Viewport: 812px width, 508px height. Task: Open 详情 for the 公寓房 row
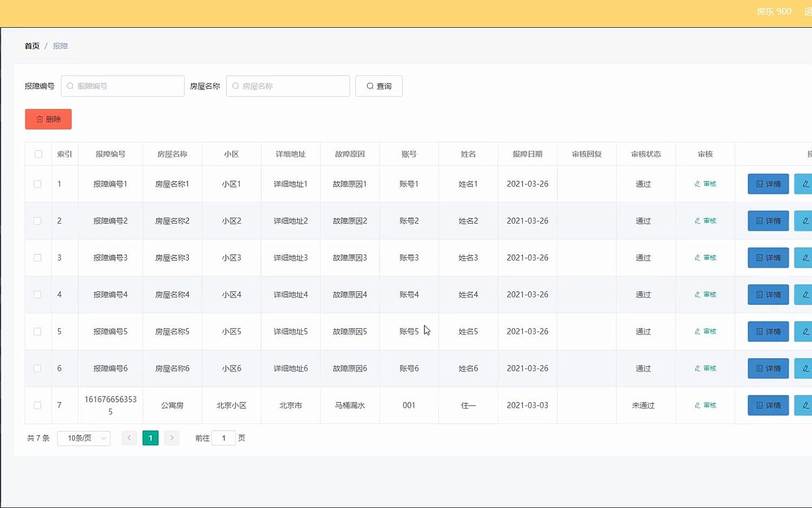coord(768,405)
